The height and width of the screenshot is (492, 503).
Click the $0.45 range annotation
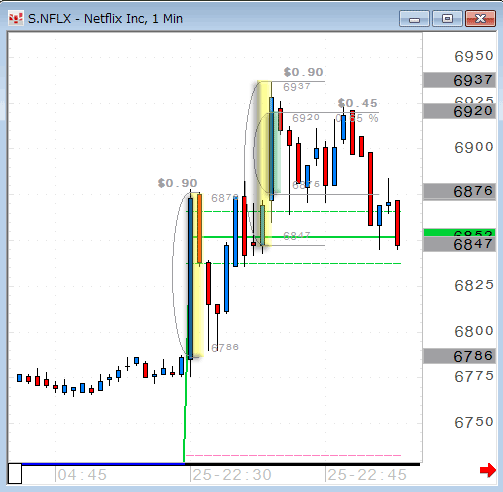[357, 103]
